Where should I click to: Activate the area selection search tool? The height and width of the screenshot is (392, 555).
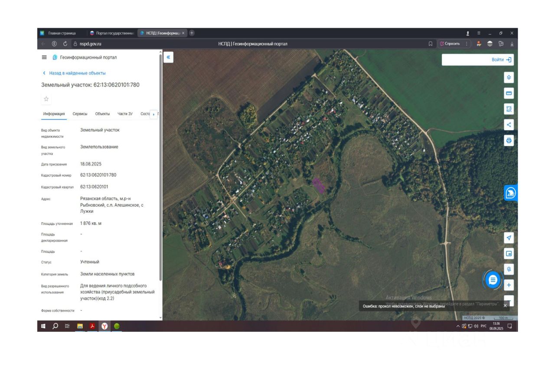[x=509, y=109]
